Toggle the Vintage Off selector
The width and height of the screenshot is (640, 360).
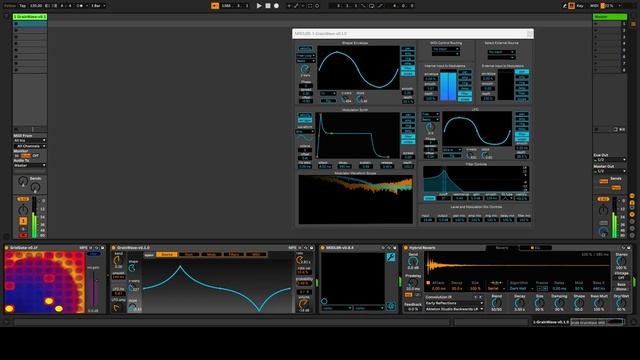point(621,278)
